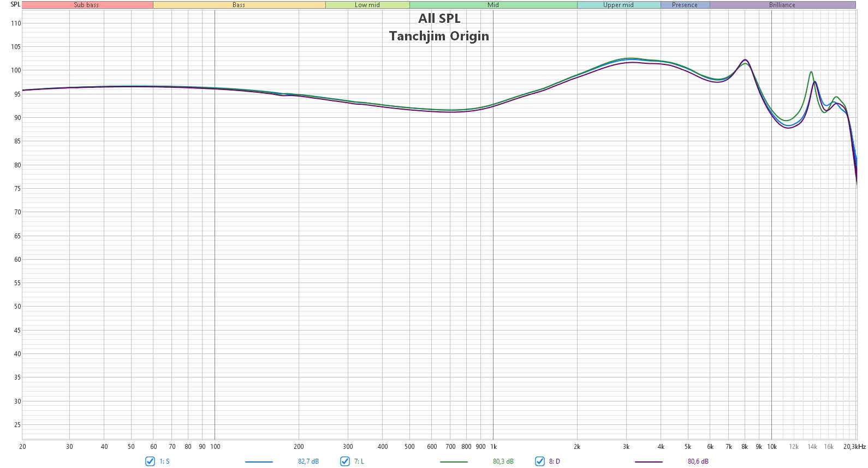This screenshot has width=868, height=468.
Task: Click the "Bass" frequency band label
Action: 239,5
